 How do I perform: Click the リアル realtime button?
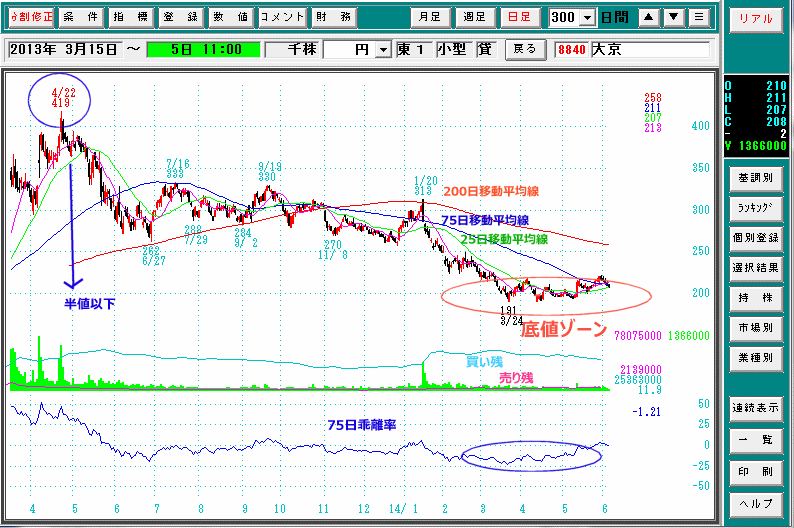(756, 19)
